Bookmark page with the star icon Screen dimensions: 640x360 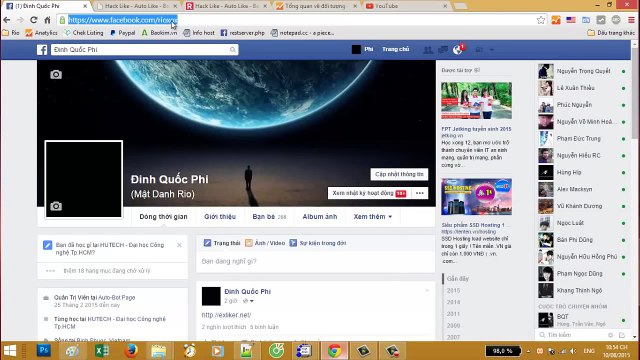tap(541, 20)
